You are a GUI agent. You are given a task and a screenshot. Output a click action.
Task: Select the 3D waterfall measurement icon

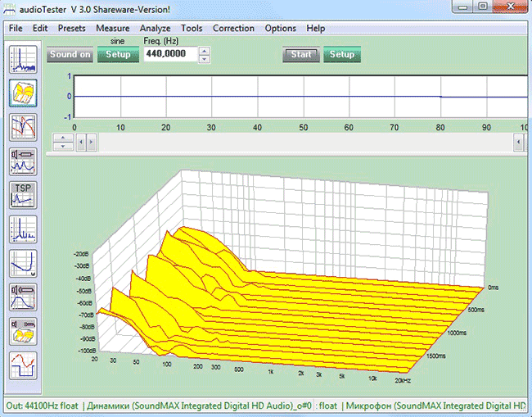click(23, 93)
